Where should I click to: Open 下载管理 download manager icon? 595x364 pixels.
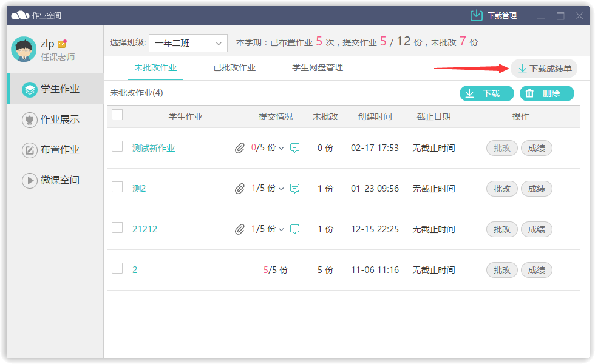pyautogui.click(x=477, y=16)
